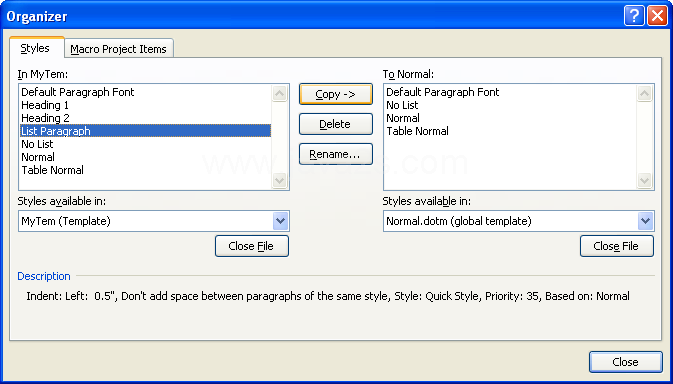673x384 pixels.
Task: Click the Close button at the bottom right
Action: point(626,362)
